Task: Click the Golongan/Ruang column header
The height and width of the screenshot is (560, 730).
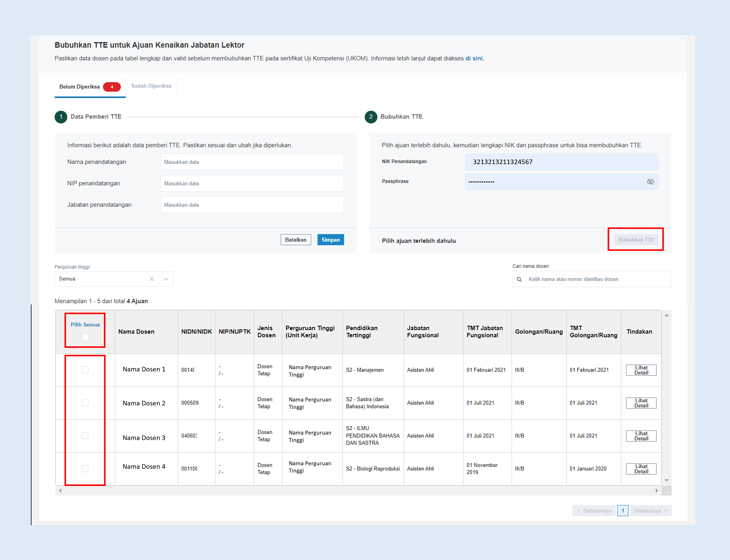Action: (x=539, y=332)
